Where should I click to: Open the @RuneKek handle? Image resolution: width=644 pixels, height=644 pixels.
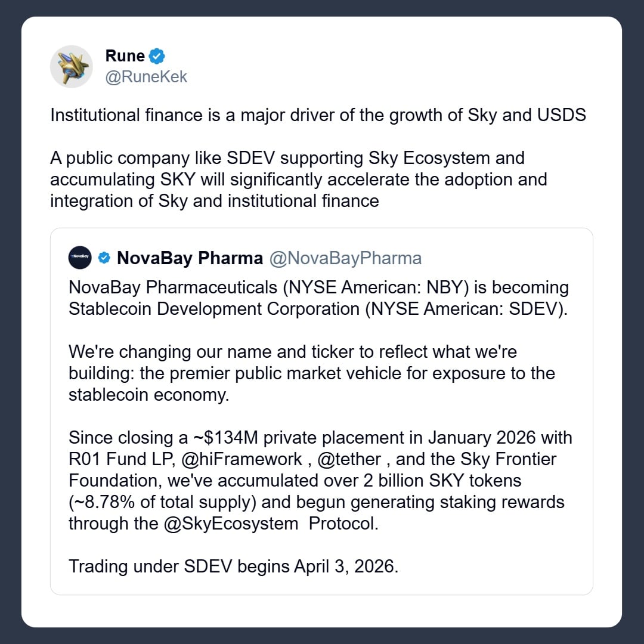tap(146, 76)
